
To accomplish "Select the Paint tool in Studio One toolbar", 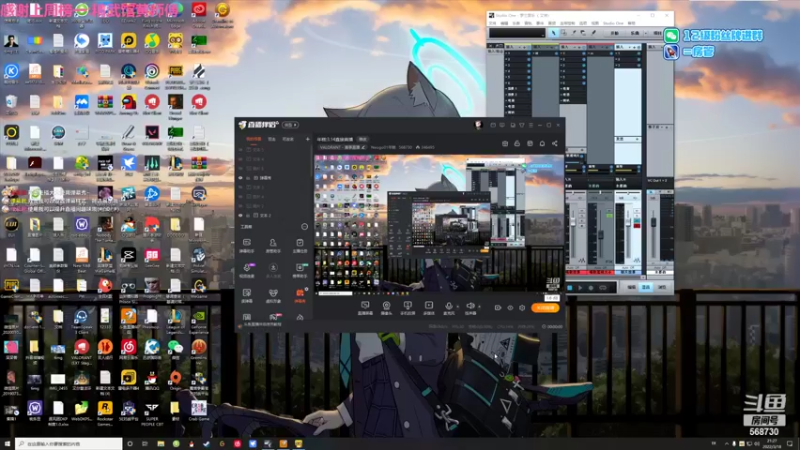I will coord(593,33).
